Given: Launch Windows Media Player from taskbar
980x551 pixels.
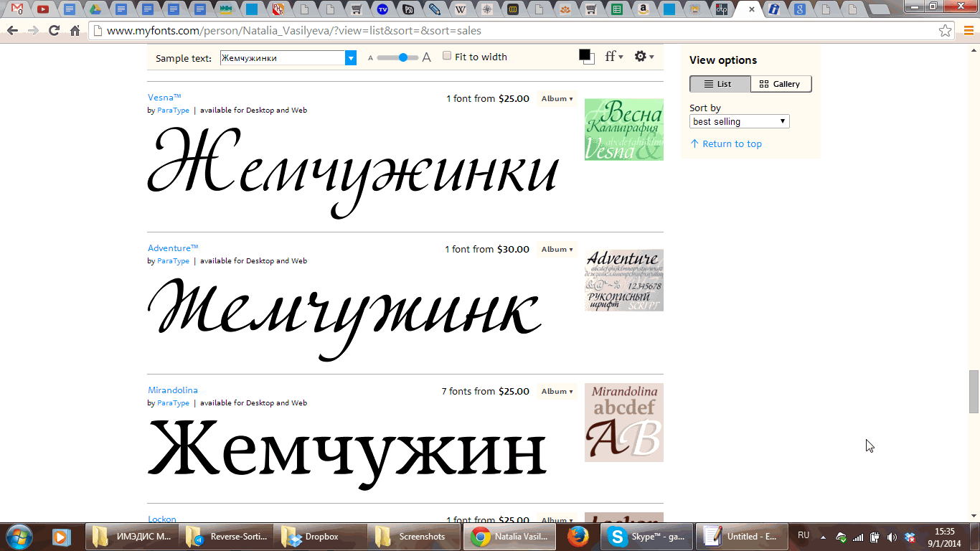Looking at the screenshot, I should (60, 536).
